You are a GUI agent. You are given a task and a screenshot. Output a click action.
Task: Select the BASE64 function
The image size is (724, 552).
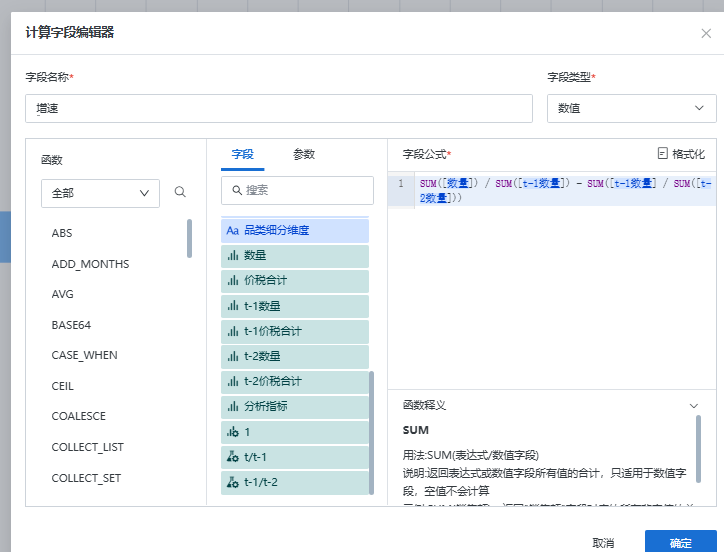tap(71, 325)
